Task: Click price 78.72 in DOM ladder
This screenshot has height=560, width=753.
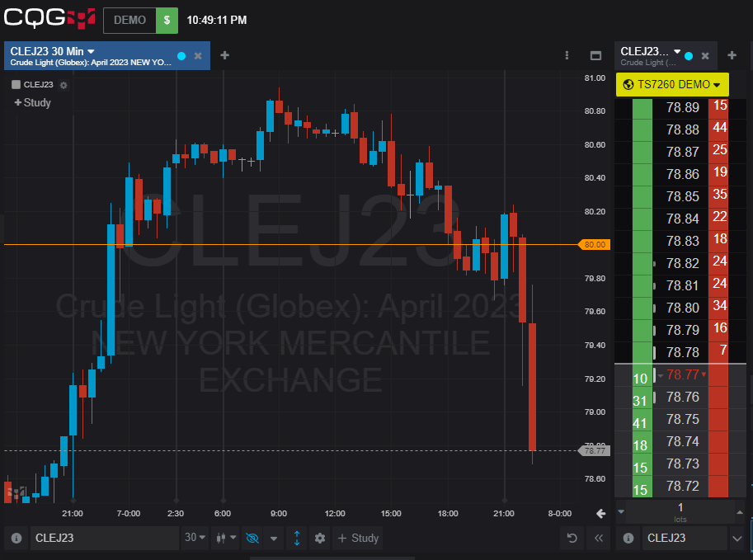Action: [683, 486]
